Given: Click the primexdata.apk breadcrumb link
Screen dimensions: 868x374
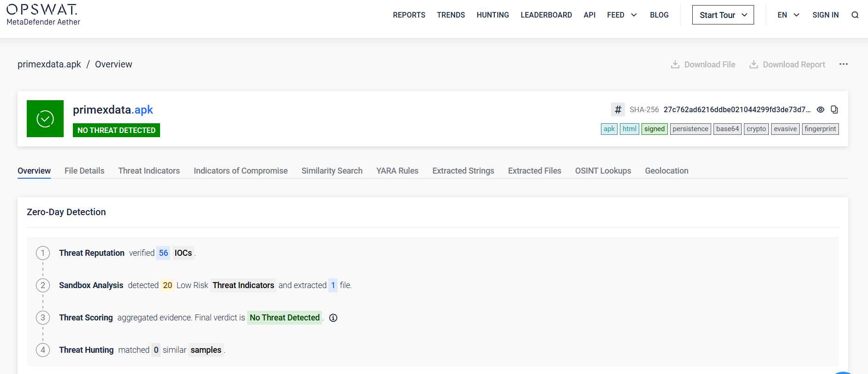Looking at the screenshot, I should click(x=49, y=64).
